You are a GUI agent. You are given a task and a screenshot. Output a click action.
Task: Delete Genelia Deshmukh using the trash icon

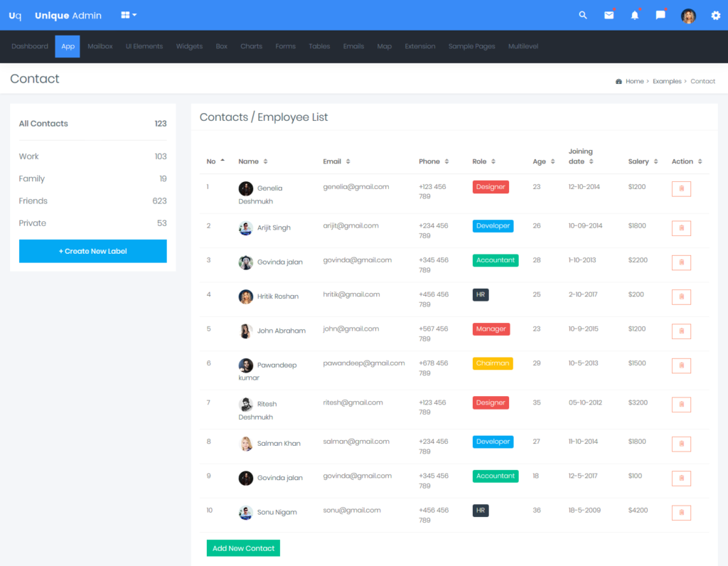pyautogui.click(x=681, y=188)
